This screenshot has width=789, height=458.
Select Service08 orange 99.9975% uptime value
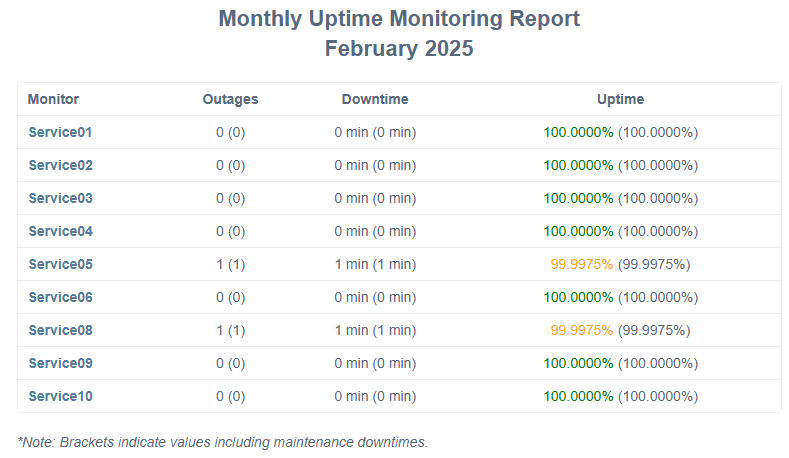[x=582, y=330]
